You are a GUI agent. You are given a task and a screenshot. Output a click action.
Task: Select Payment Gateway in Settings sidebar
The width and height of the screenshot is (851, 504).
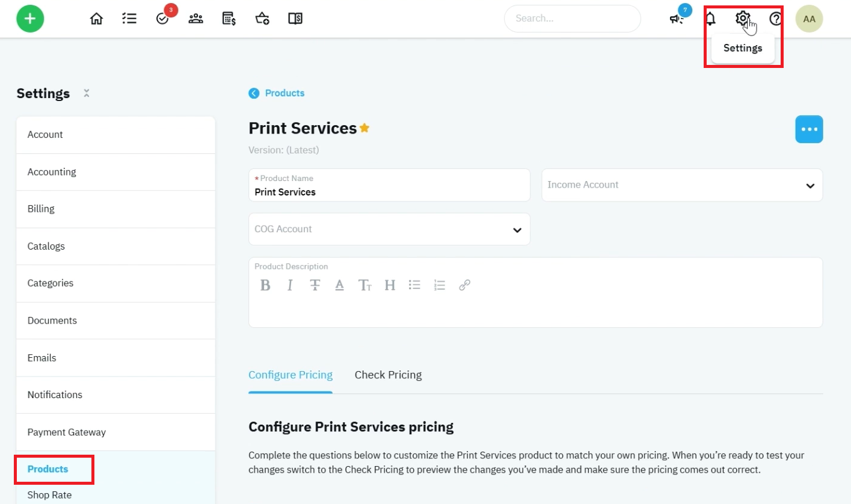(x=115, y=432)
